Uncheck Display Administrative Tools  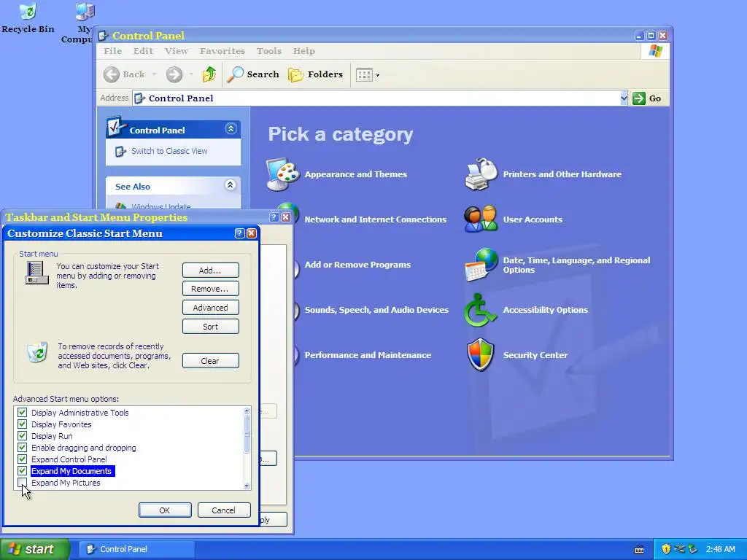pos(22,413)
